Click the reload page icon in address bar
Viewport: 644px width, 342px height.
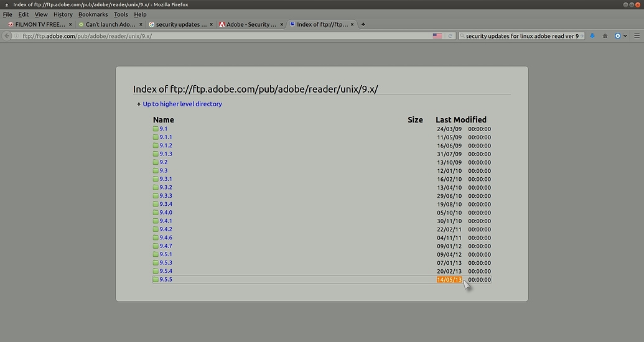(x=450, y=36)
